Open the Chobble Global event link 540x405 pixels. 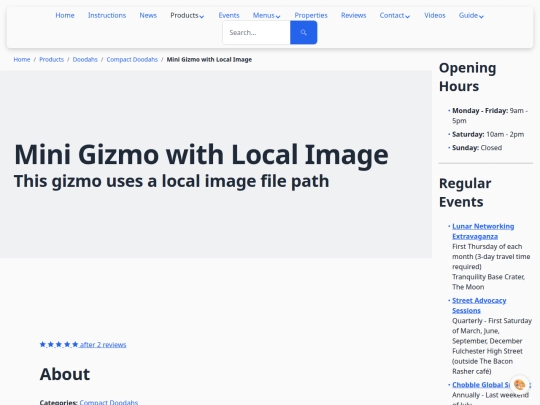click(481, 385)
